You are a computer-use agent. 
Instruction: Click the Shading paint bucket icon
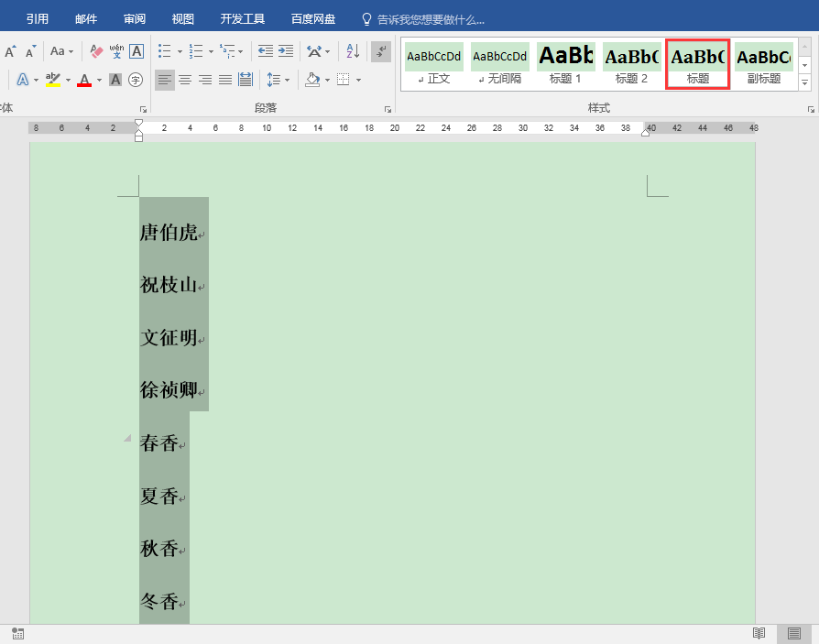tap(312, 80)
